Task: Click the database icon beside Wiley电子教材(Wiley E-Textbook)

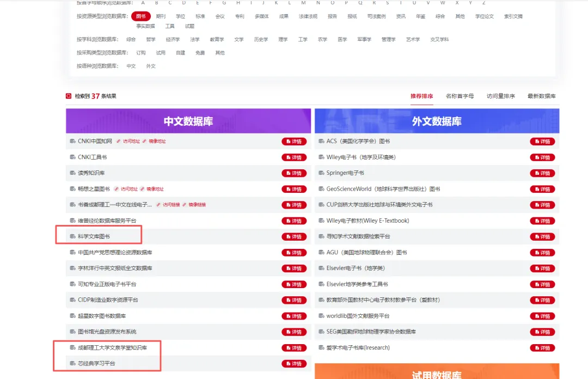Action: 321,221
